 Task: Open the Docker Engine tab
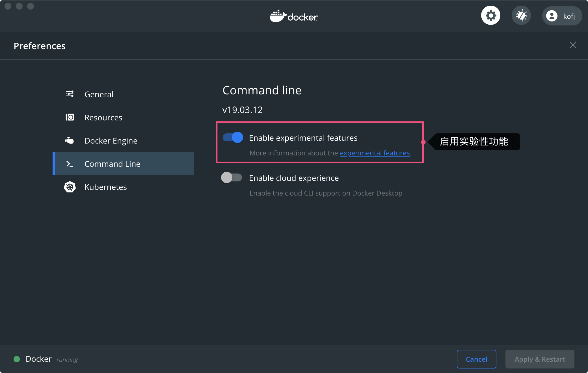click(123, 141)
